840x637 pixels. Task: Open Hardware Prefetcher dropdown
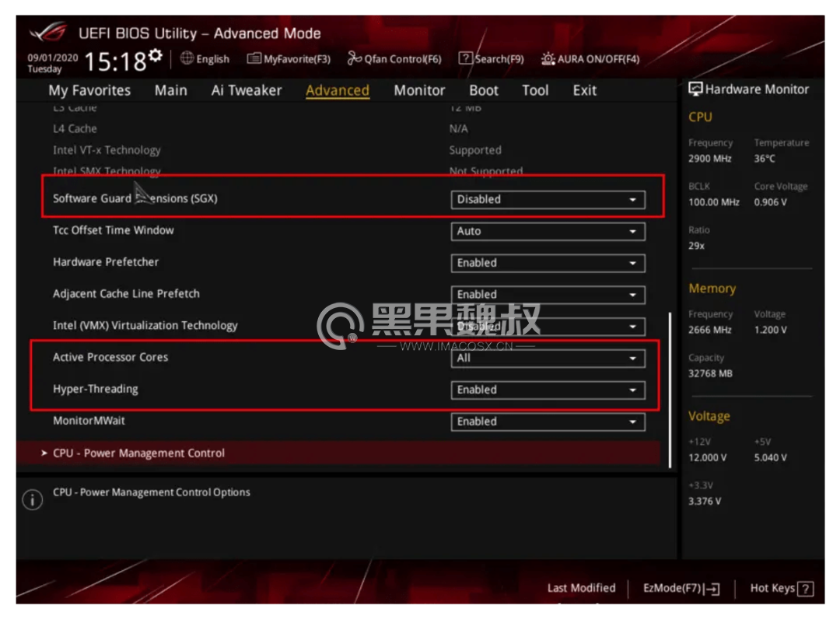548,263
